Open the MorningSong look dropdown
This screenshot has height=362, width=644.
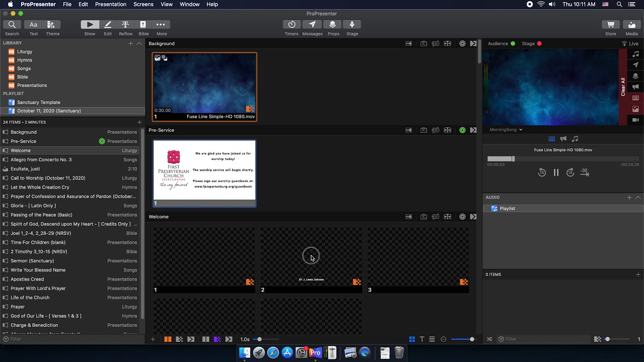[506, 130]
